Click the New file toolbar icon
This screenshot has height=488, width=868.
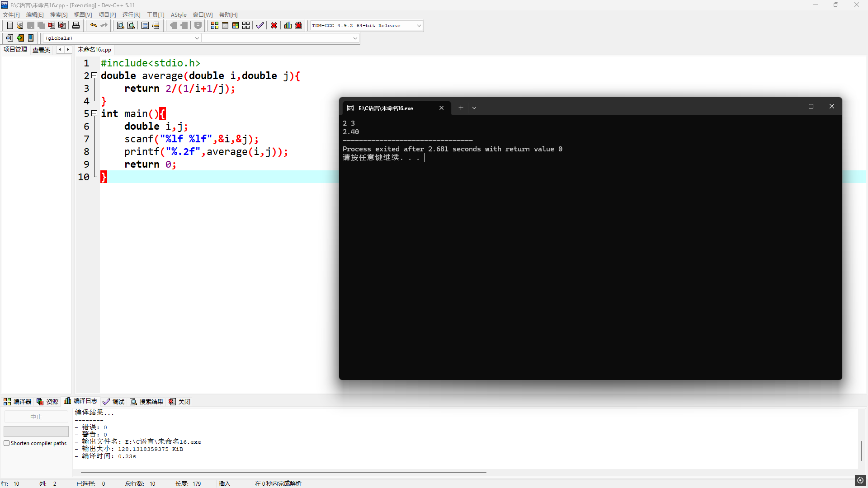point(9,26)
